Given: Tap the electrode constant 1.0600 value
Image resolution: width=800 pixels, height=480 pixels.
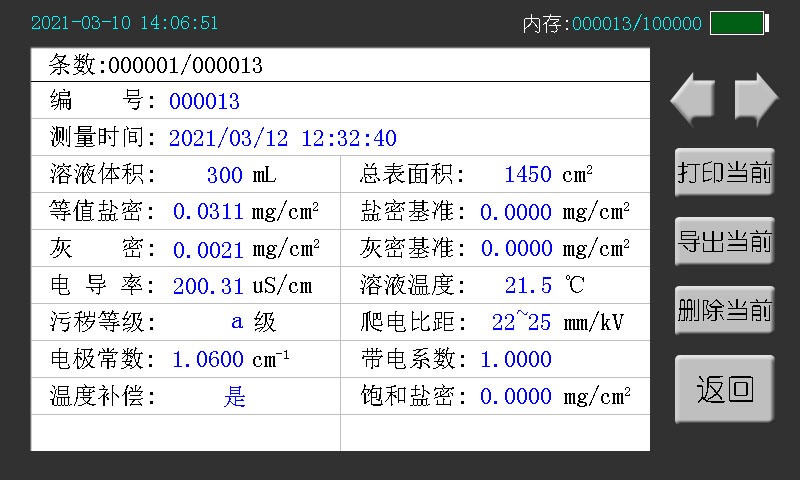Looking at the screenshot, I should pos(208,359).
